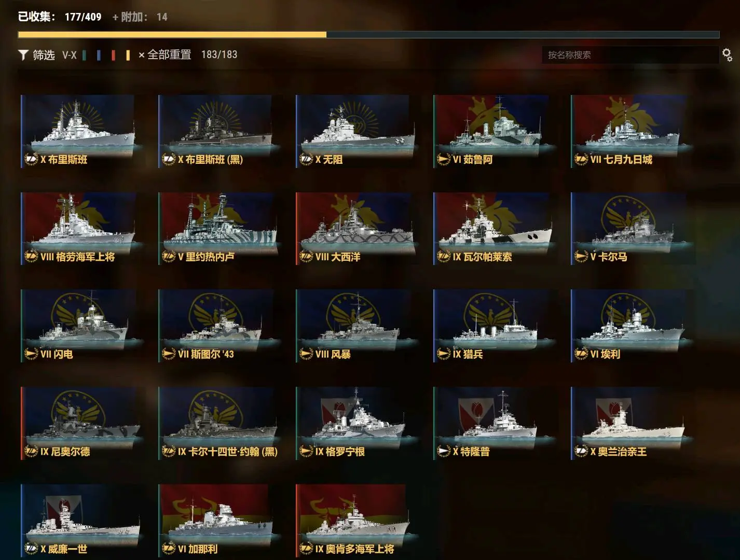The image size is (740, 560).
Task: Select the V-X tier range filter
Action: [x=70, y=55]
